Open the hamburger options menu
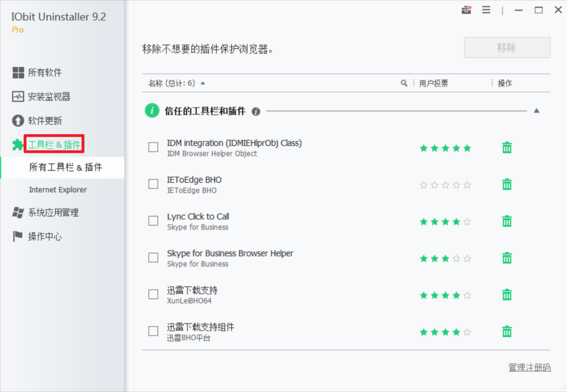This screenshot has width=567, height=392. (486, 10)
